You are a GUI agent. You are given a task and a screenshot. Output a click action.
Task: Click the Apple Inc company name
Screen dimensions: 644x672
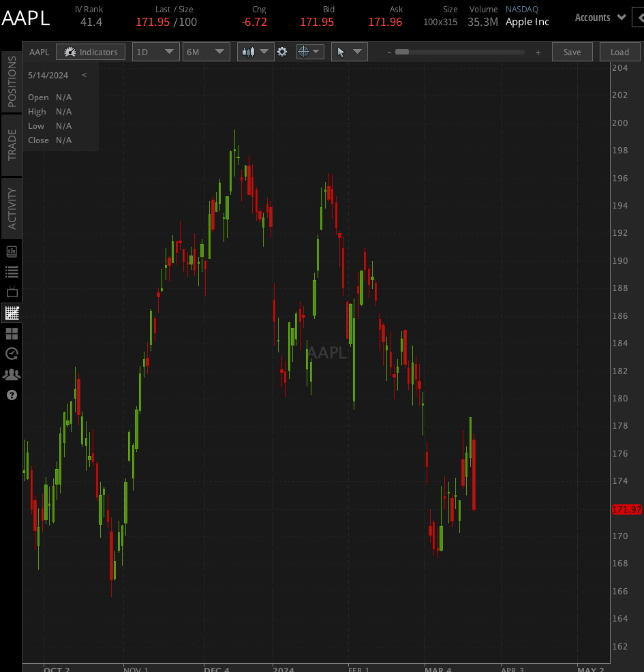527,22
